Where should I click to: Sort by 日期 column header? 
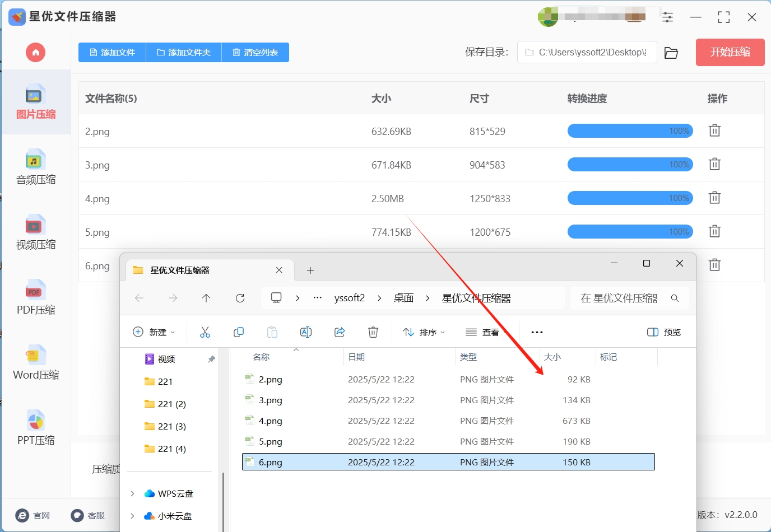point(356,357)
